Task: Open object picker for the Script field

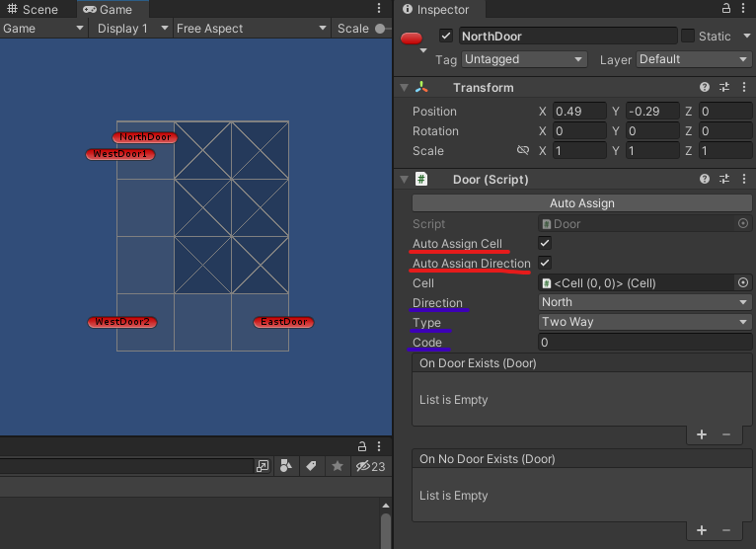Action: (743, 223)
